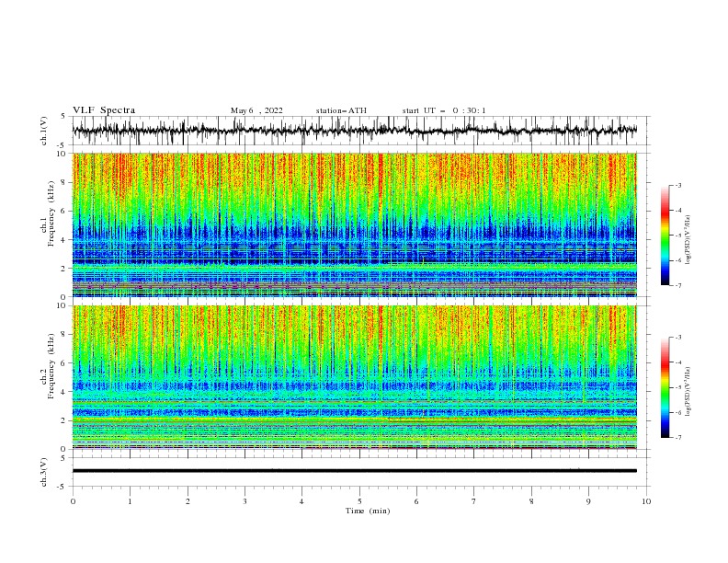Click the ch.1 colorbar log(PSD) label
The width and height of the screenshot is (728, 563).
click(688, 239)
